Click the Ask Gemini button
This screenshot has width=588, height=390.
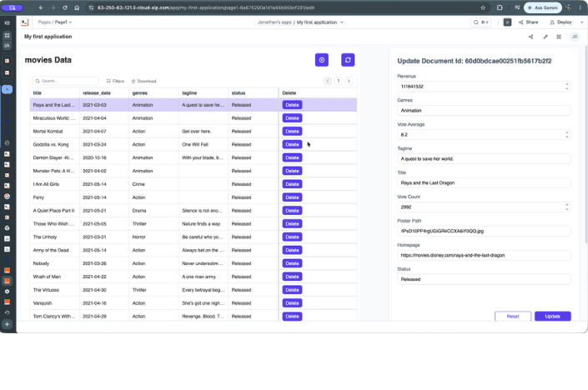click(x=543, y=7)
